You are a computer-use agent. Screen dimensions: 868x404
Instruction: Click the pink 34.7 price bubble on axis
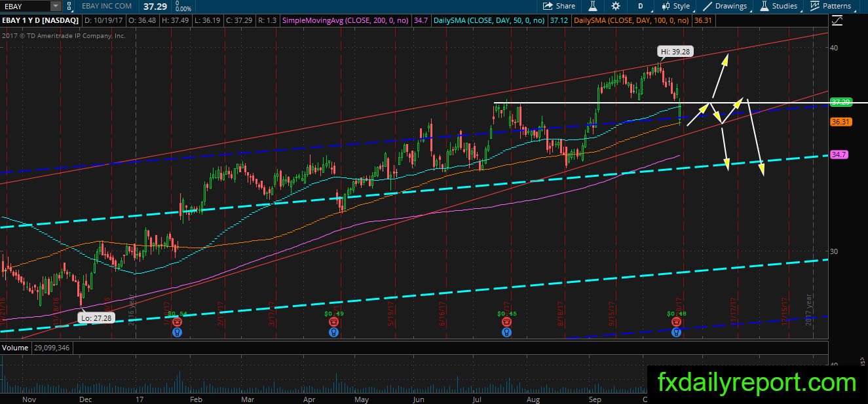(839, 155)
